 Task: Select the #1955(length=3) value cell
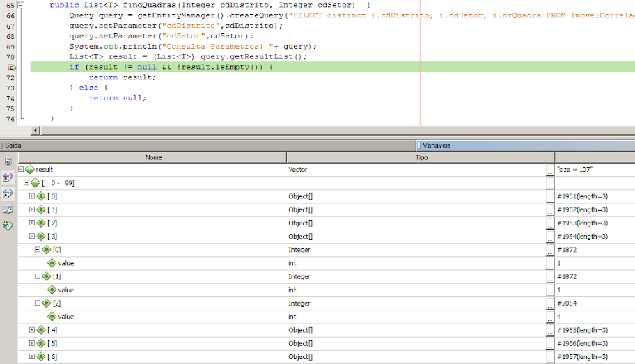tap(595, 330)
